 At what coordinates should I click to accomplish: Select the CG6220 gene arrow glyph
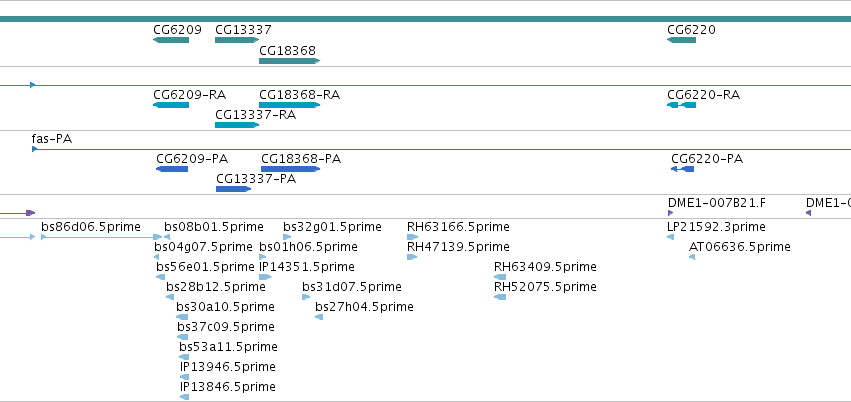pos(681,40)
